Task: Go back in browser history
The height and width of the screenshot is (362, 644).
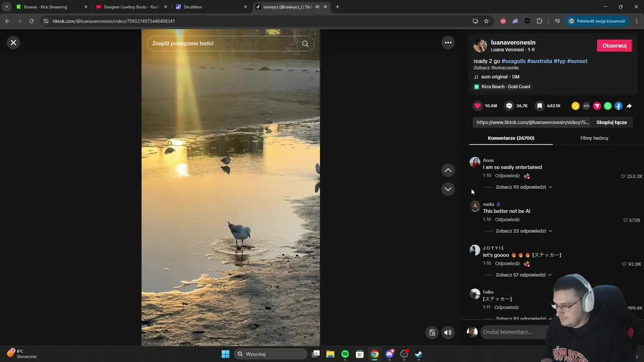Action: click(7, 21)
